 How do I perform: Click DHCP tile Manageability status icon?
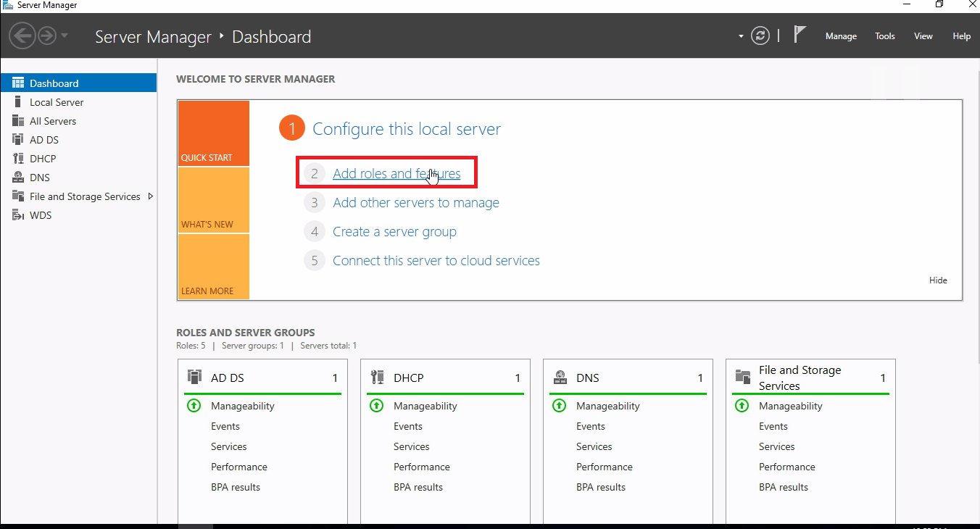[x=376, y=406]
